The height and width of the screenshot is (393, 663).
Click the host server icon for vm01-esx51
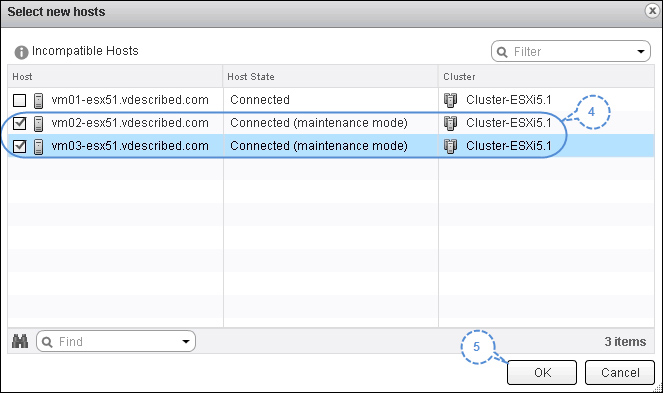pos(38,101)
